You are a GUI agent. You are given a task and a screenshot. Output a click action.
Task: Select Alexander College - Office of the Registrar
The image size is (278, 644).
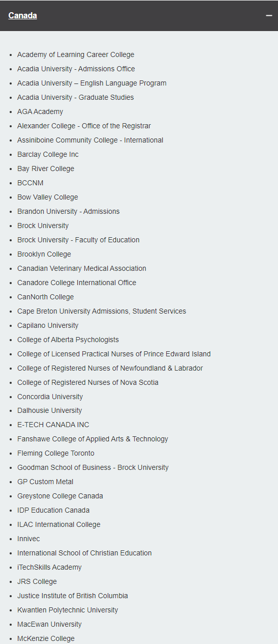pyautogui.click(x=84, y=126)
